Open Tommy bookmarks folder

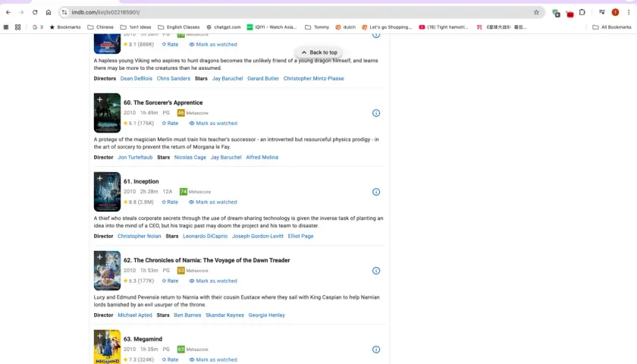(317, 27)
